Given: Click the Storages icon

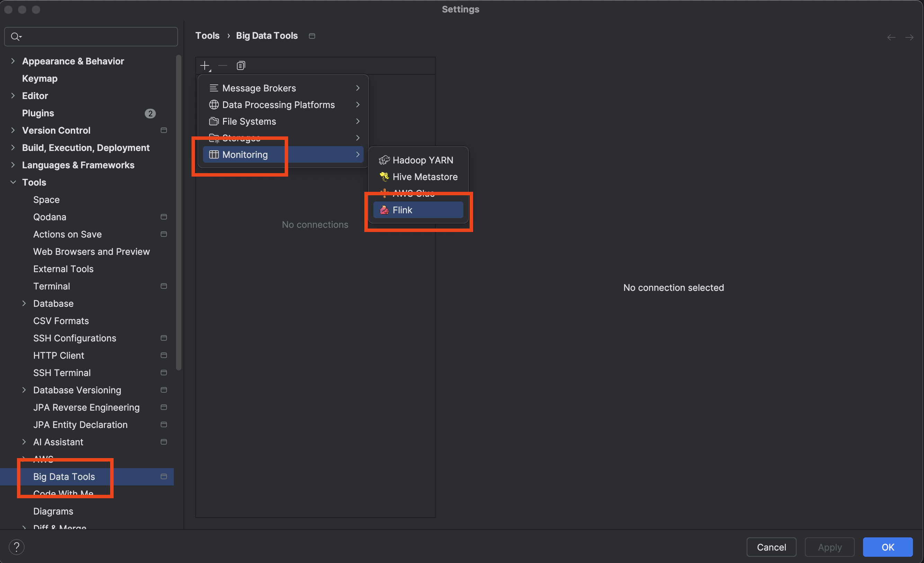Looking at the screenshot, I should 214,137.
